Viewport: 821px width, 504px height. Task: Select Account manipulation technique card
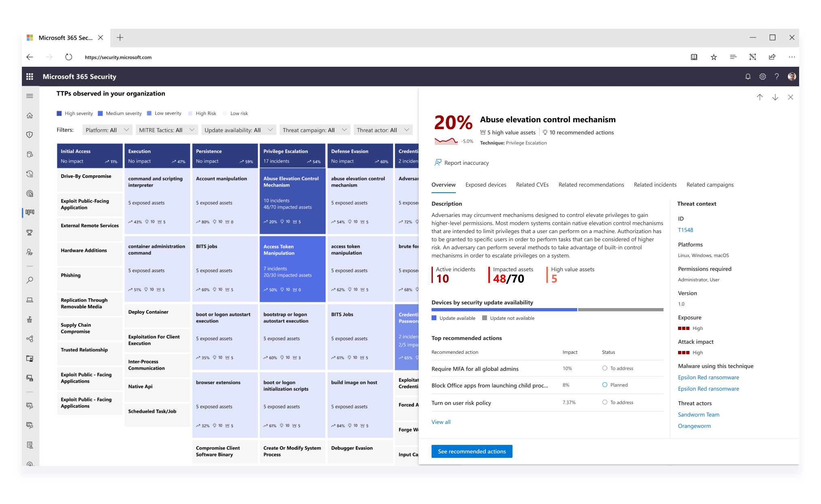click(x=225, y=201)
